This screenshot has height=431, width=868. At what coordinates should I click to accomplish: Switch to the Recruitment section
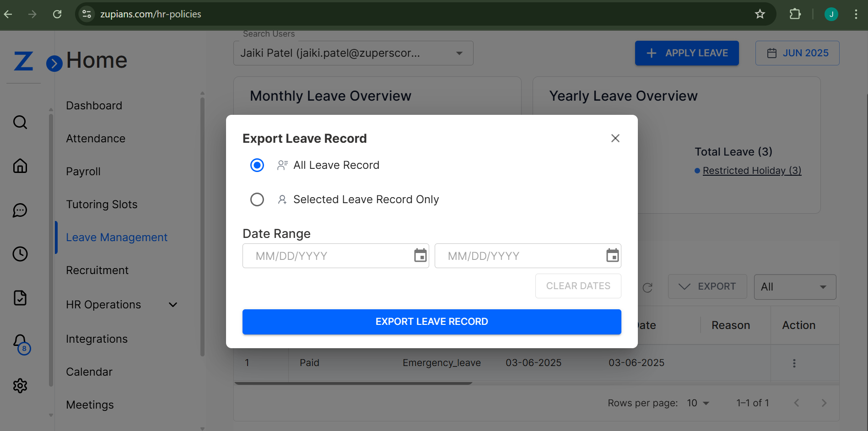[x=97, y=270]
